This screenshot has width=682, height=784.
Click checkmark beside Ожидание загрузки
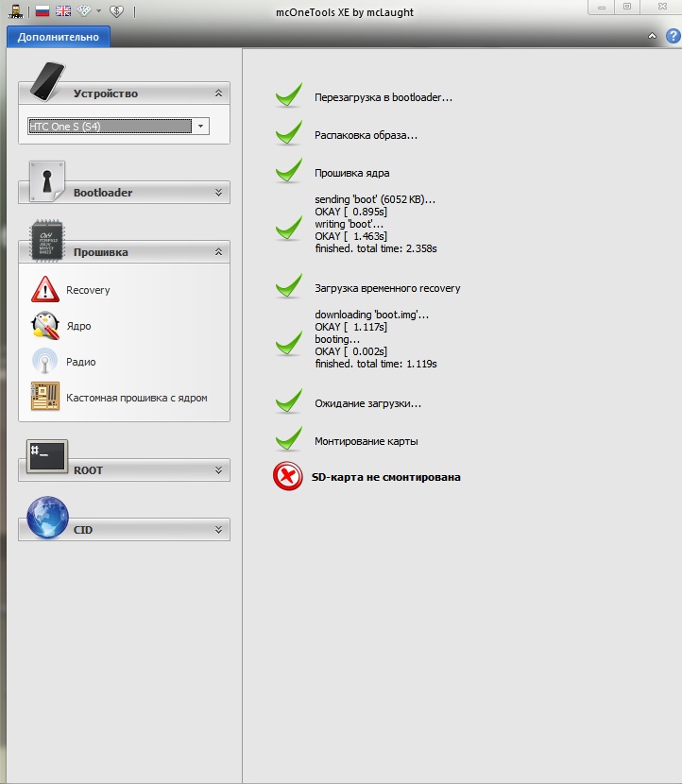tap(289, 401)
